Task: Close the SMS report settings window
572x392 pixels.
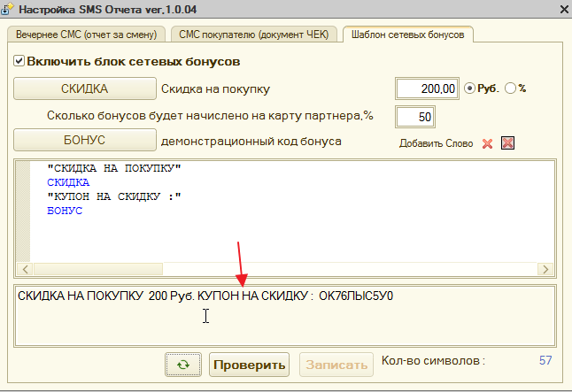Action: tap(564, 9)
